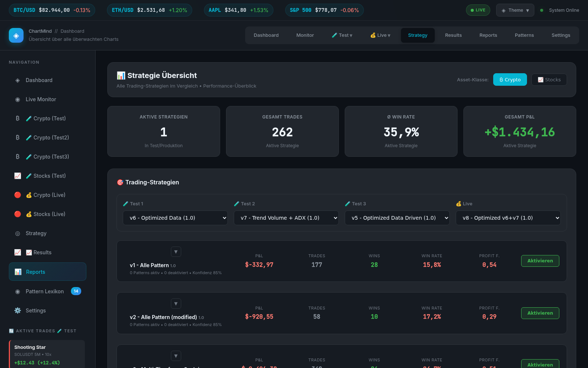Open Stocks (Live) sidebar entry
This screenshot has height=368, width=588.
point(47,214)
